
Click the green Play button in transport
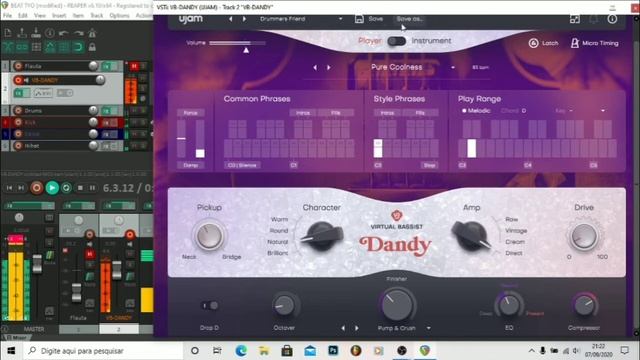point(52,188)
